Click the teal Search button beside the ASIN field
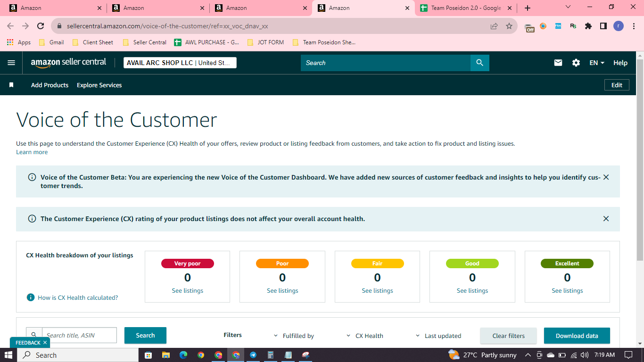This screenshot has width=644, height=362. click(145, 335)
